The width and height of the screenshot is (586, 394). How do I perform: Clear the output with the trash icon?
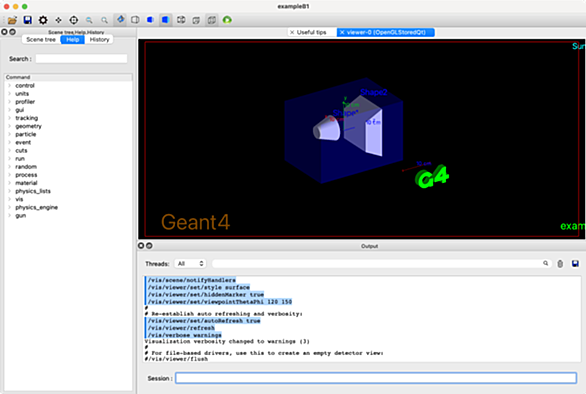[560, 264]
